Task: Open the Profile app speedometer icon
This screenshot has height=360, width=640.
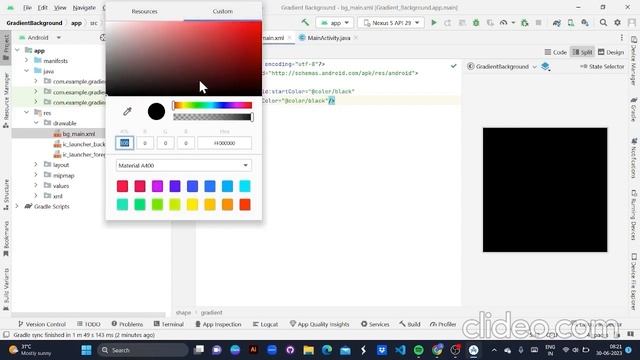Action: 504,23
